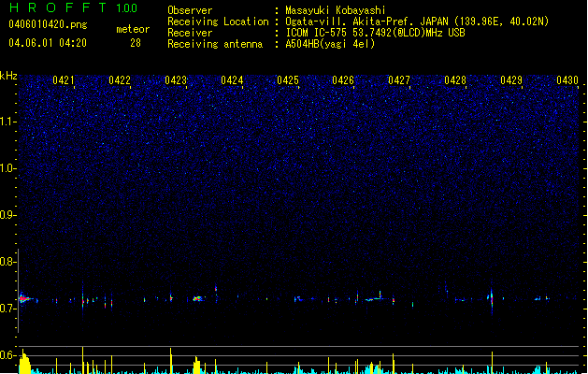588x374 pixels.
Task: Click the ICOM IC-575 53.7492 MHz USB text
Action: pos(375,33)
